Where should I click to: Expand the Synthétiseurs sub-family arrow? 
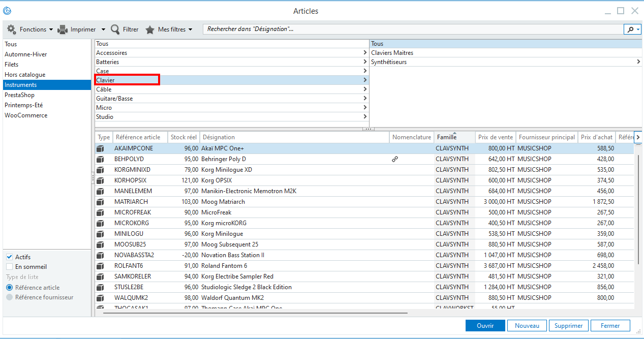point(639,62)
